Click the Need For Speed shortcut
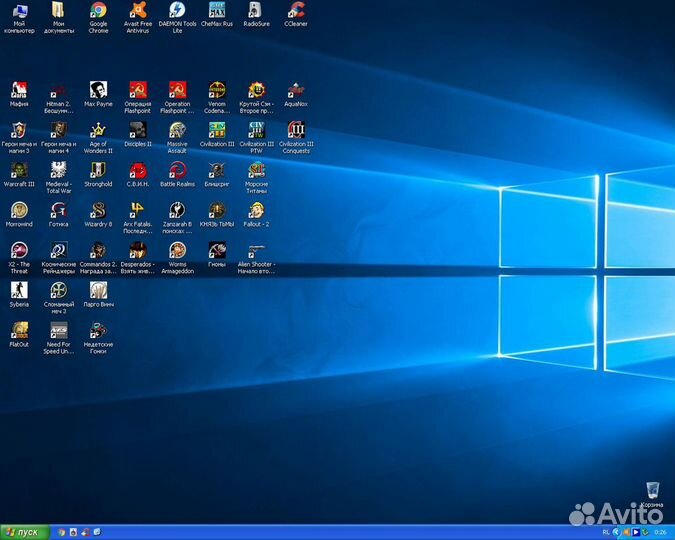Screen dimensions: 675x540 [x=59, y=338]
